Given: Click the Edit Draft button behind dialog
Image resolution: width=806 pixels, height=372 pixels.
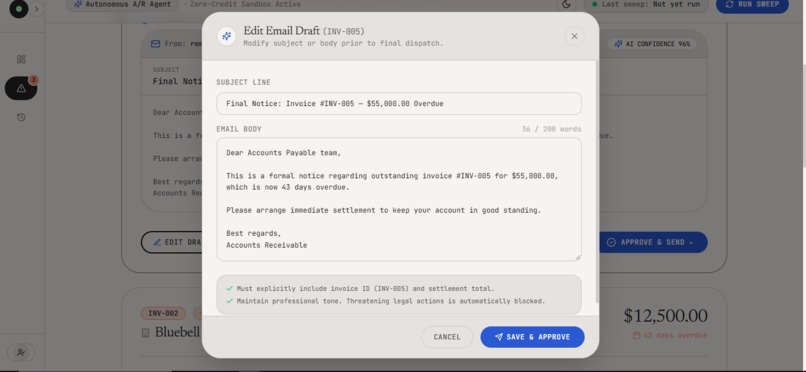Looking at the screenshot, I should 172,243.
